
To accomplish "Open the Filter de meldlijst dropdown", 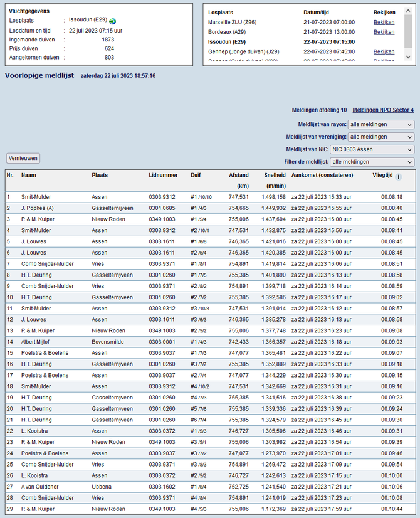I will point(372,162).
